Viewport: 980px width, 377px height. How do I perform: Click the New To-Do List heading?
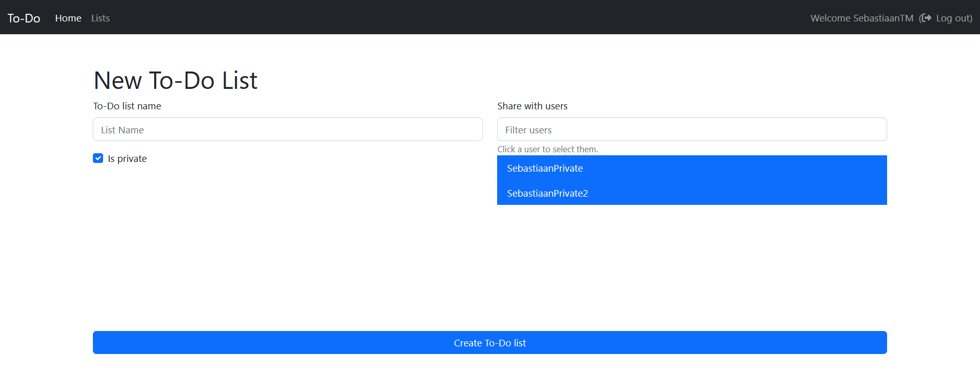176,80
